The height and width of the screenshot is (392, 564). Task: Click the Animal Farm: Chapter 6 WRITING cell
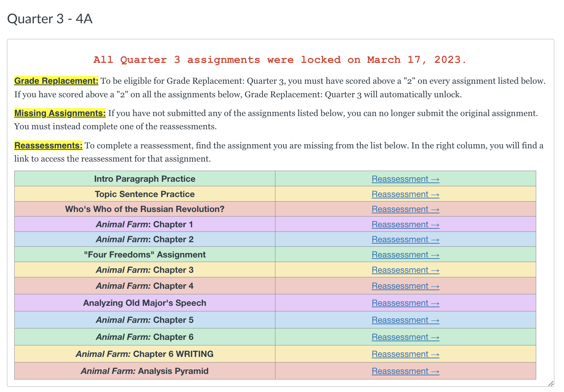145,354
